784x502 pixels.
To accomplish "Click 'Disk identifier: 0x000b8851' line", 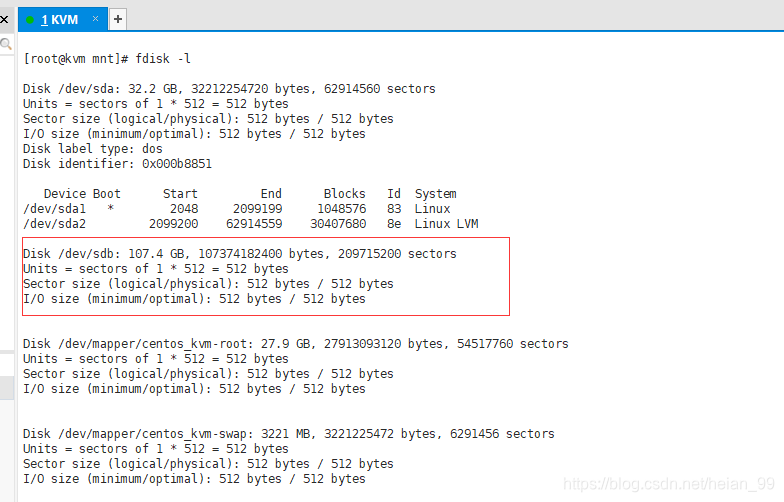I will (x=118, y=164).
